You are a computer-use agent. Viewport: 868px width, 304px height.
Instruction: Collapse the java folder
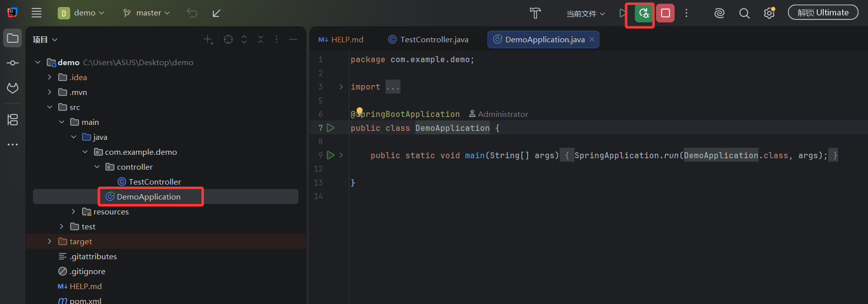coord(74,137)
